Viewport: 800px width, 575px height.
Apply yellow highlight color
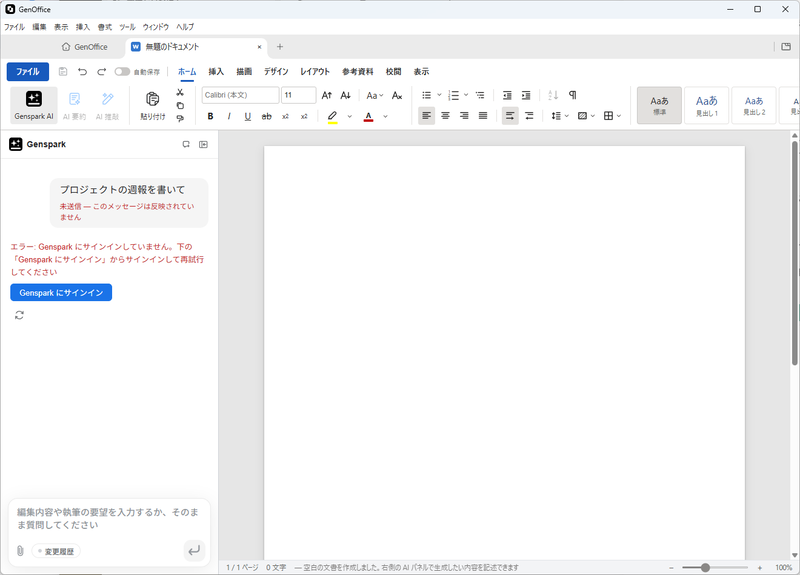tap(333, 116)
